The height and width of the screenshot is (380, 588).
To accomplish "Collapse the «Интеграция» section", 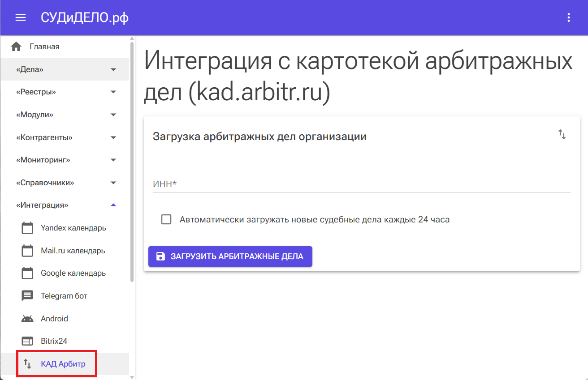I will pyautogui.click(x=113, y=205).
